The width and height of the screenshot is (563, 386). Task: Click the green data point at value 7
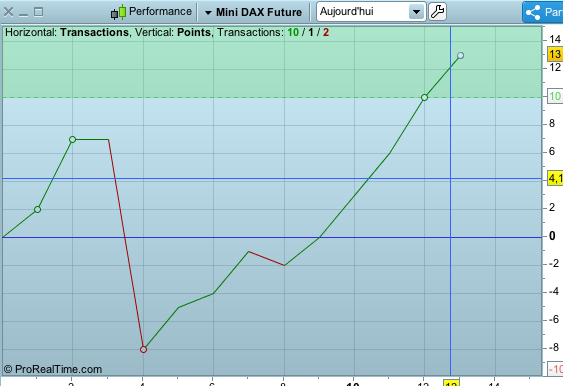coord(73,139)
